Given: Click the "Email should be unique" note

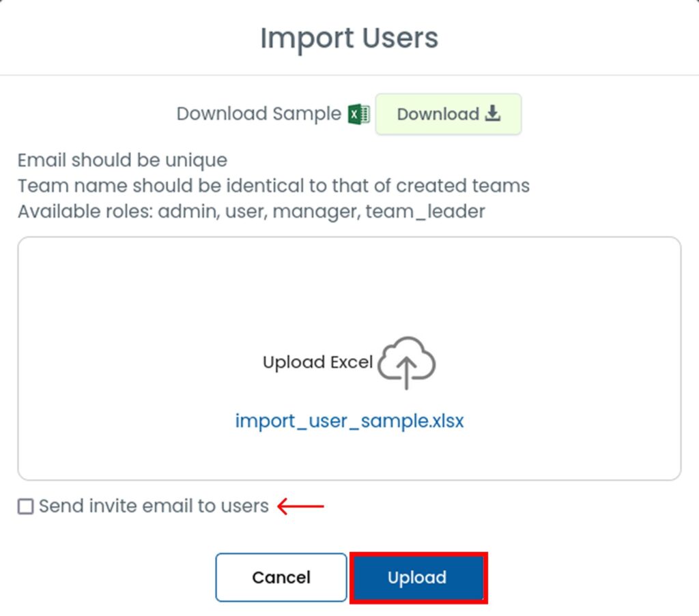Looking at the screenshot, I should coord(123,160).
